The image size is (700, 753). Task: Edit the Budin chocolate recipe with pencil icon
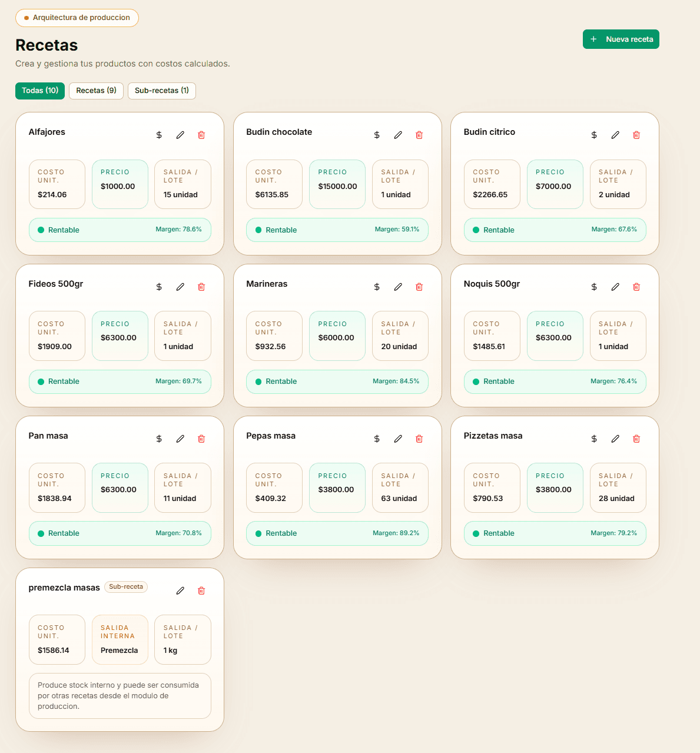(x=398, y=135)
